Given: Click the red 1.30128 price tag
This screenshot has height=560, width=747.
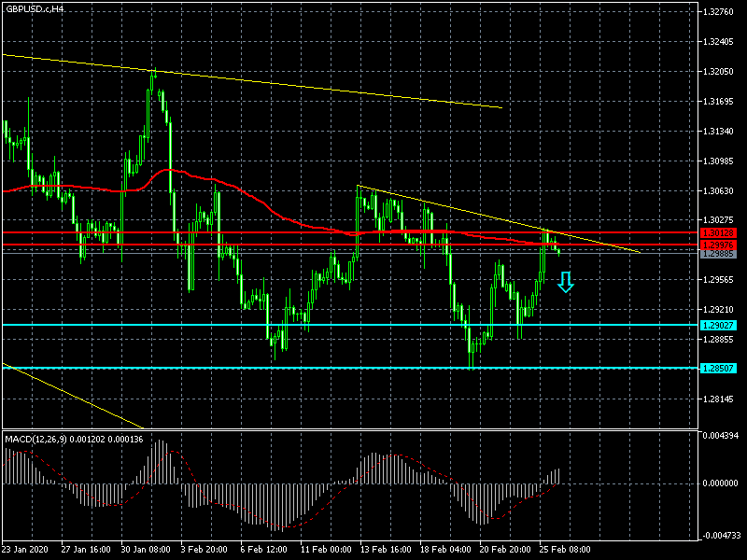Looking at the screenshot, I should 718,232.
